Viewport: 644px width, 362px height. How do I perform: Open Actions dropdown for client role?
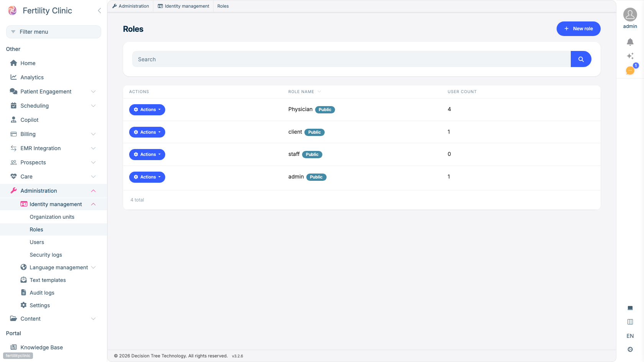[x=147, y=132]
